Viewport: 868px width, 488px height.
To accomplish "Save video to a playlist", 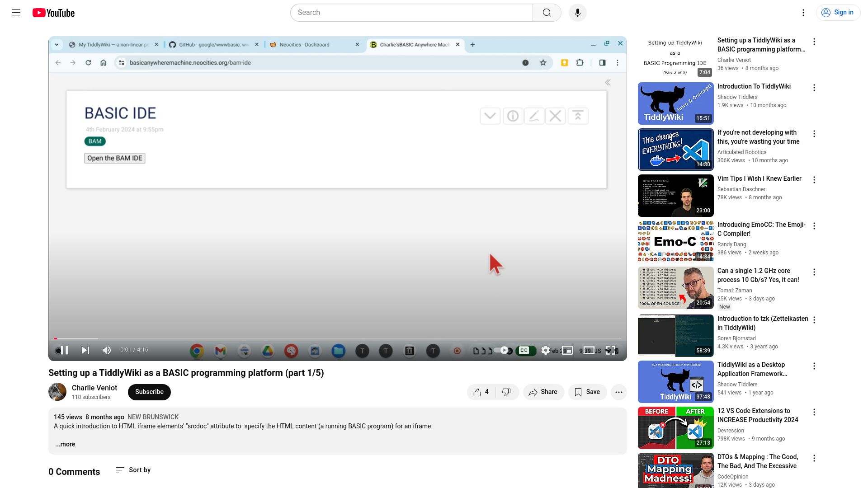I will 587,392.
